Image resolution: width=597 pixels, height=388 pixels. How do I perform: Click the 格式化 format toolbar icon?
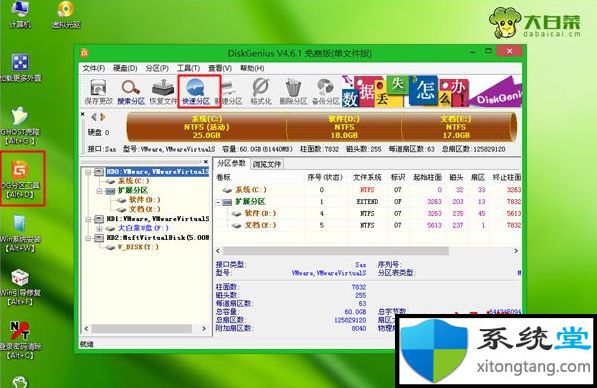click(x=261, y=91)
